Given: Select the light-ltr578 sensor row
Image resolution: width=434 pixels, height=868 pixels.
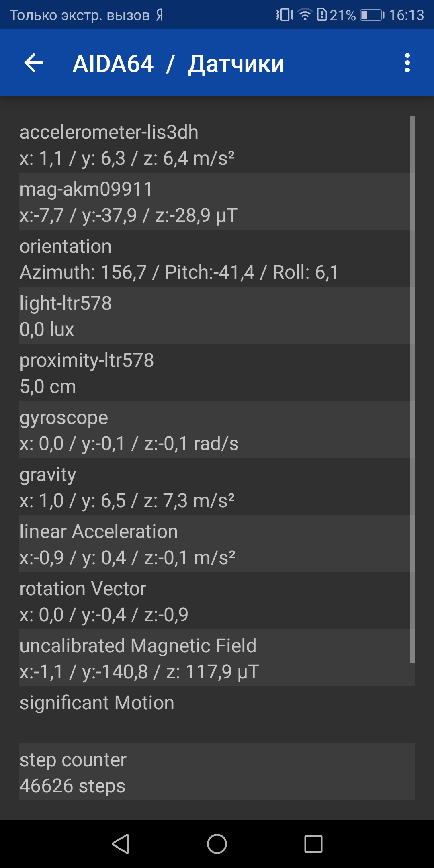Looking at the screenshot, I should coord(217,315).
